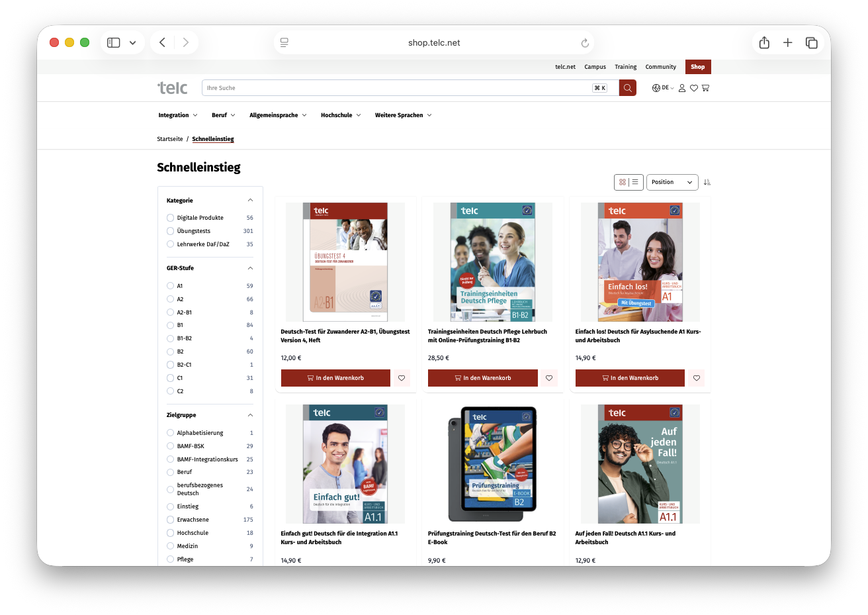This screenshot has width=868, height=615.
Task: Select the Shop tab
Action: pos(698,67)
